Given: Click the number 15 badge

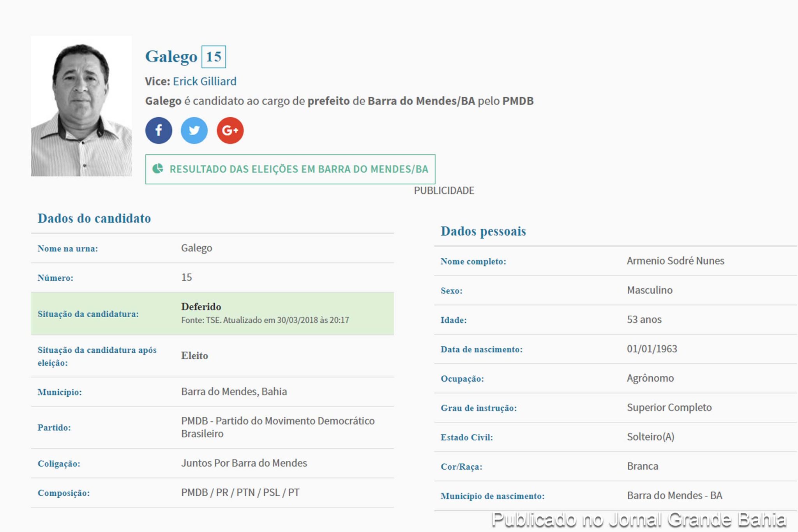Looking at the screenshot, I should coord(214,57).
